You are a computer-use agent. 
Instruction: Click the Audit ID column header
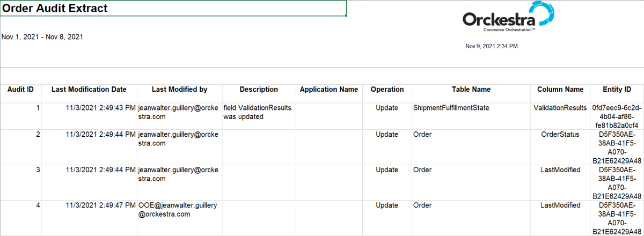21,90
